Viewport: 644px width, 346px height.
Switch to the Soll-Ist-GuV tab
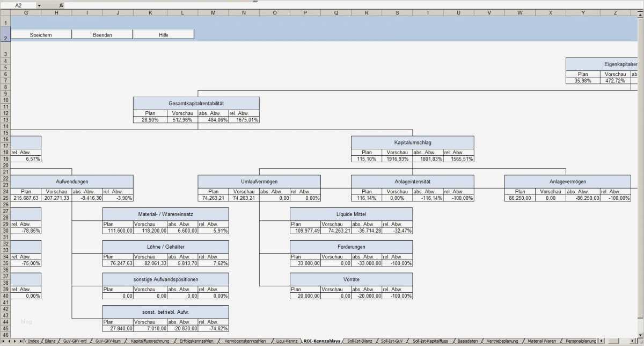pyautogui.click(x=392, y=340)
